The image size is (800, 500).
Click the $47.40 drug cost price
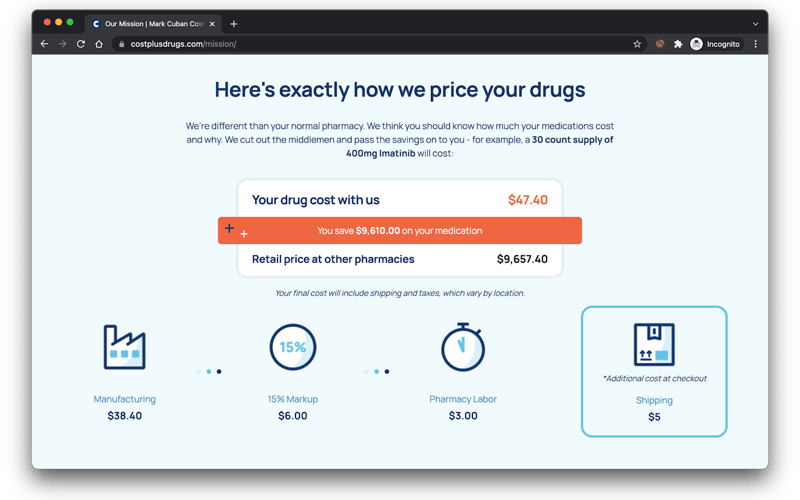(528, 200)
